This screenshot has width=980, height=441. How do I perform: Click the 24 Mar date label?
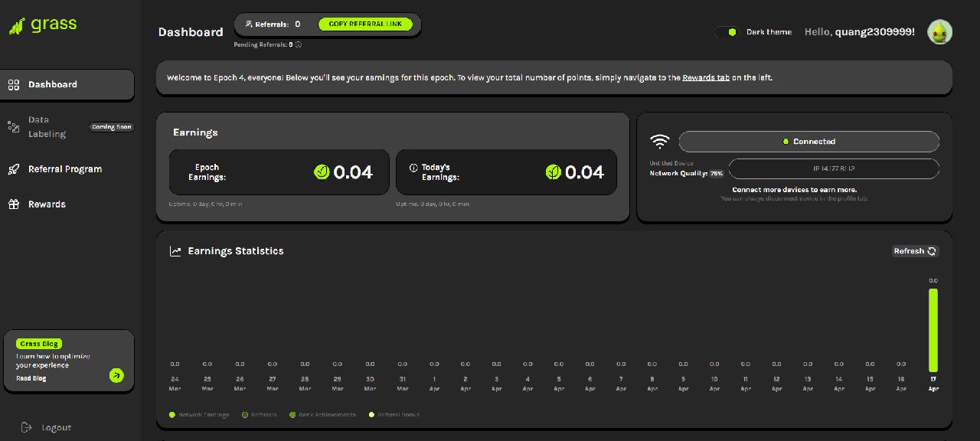click(x=175, y=384)
